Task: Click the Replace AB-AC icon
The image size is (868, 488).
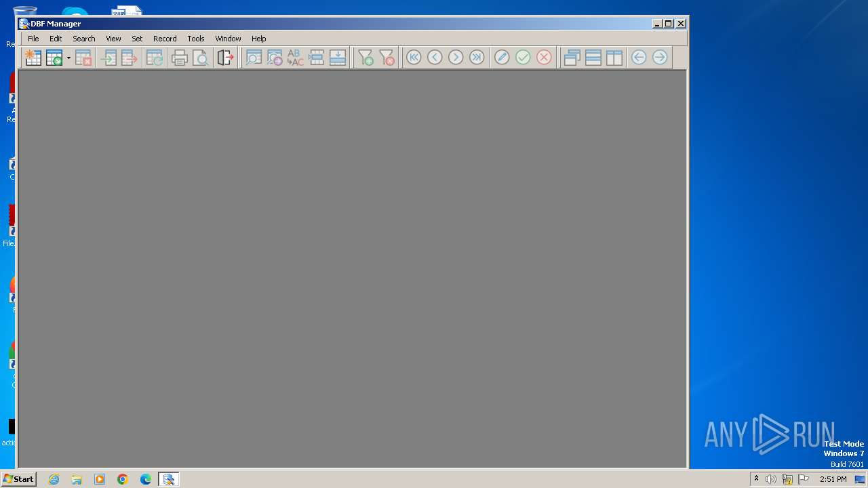Action: pyautogui.click(x=296, y=58)
